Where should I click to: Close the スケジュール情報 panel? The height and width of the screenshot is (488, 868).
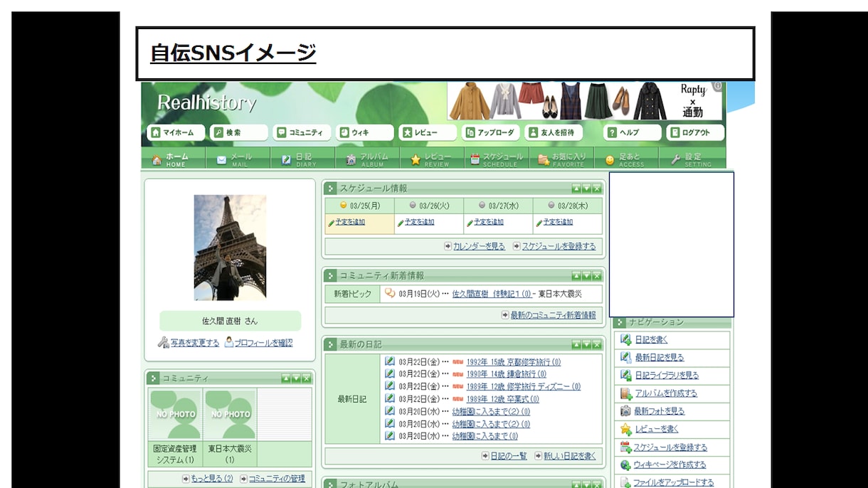(596, 189)
